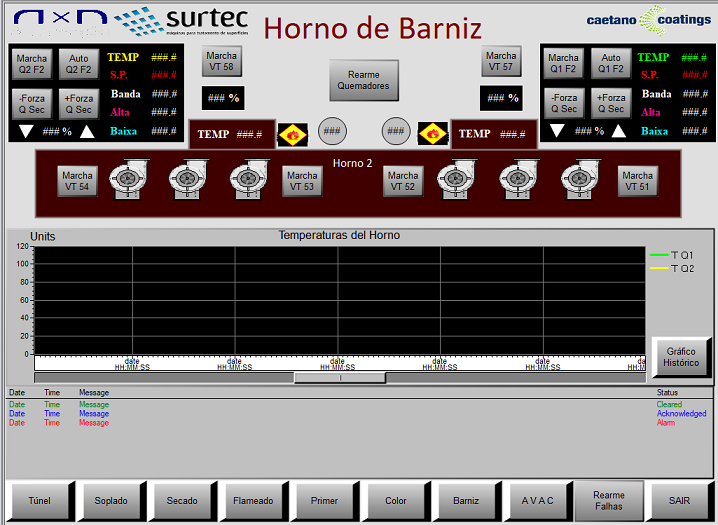Select the fan icon left of Marcha VT 53
718x525 pixels.
(249, 180)
